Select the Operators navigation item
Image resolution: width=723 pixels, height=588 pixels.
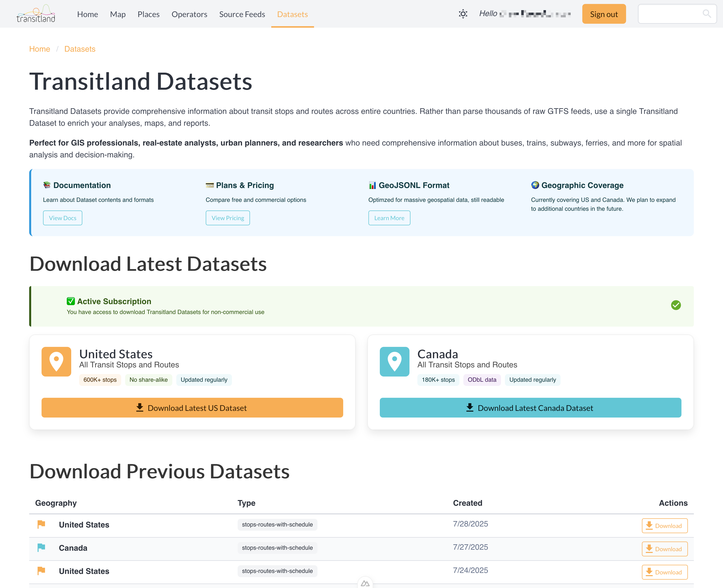click(x=189, y=14)
